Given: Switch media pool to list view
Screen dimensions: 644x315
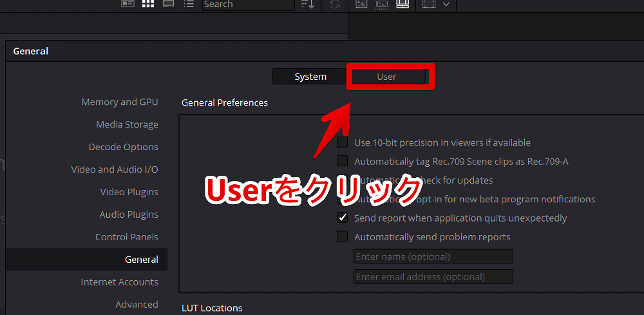Looking at the screenshot, I should 189,4.
